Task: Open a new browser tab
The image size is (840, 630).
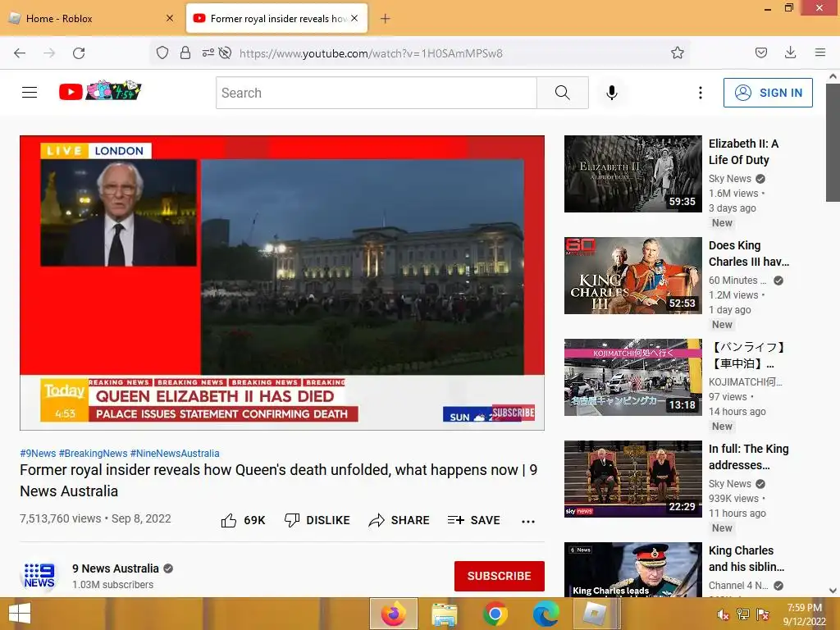Action: click(x=386, y=18)
